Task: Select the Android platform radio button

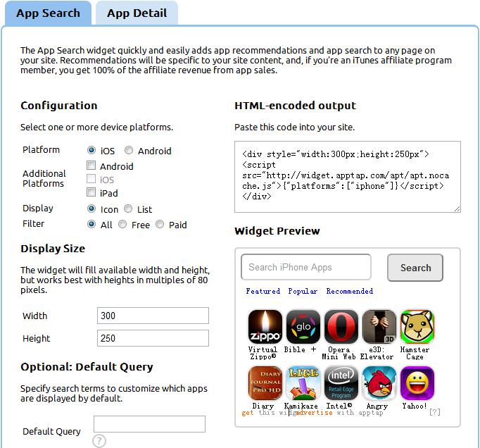Action: click(129, 150)
